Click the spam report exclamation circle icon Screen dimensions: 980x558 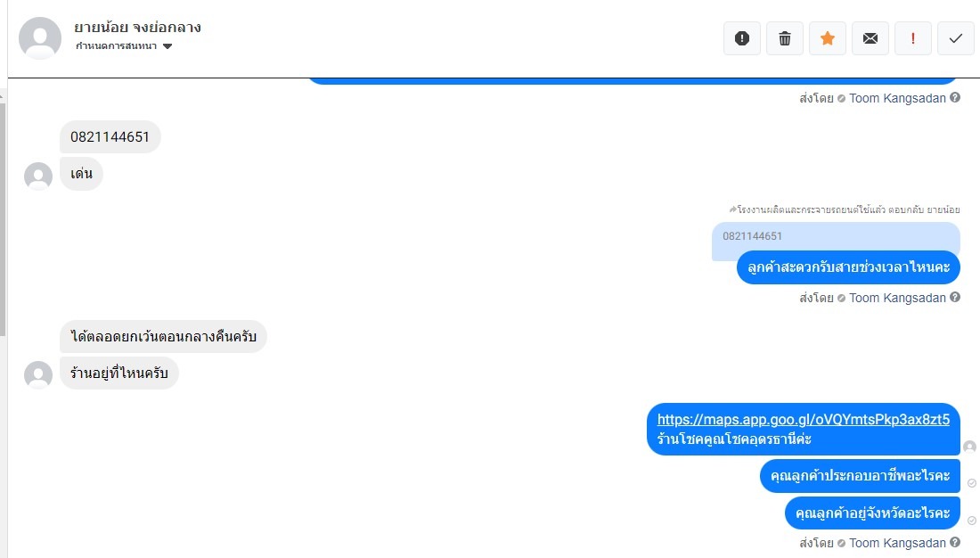point(742,38)
